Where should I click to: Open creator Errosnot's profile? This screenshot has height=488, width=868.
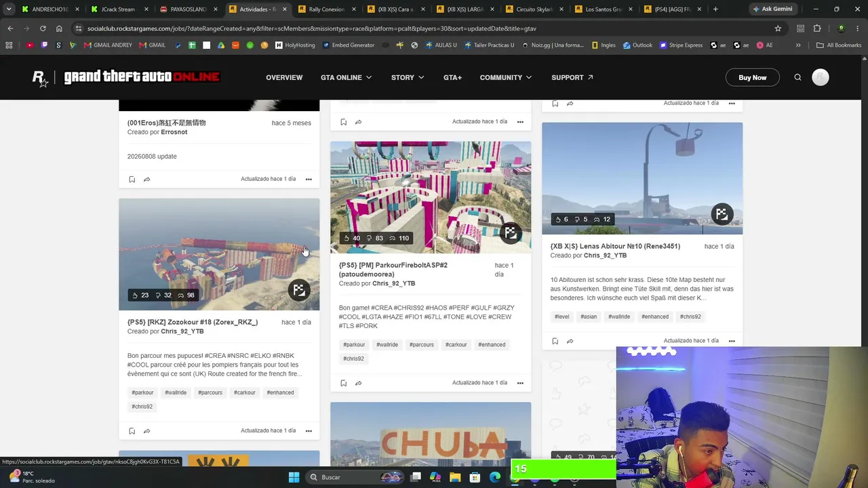coord(174,132)
